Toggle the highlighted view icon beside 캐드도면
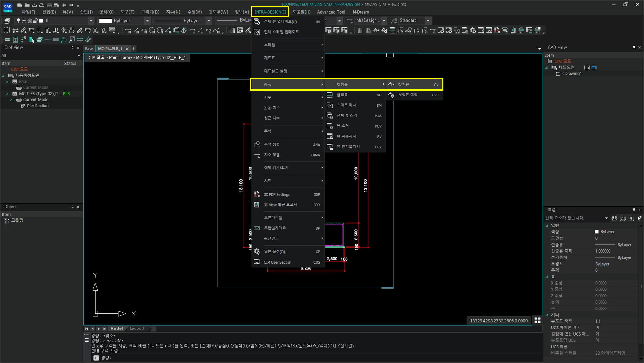Screen dimensions: 644x363 click(x=594, y=67)
